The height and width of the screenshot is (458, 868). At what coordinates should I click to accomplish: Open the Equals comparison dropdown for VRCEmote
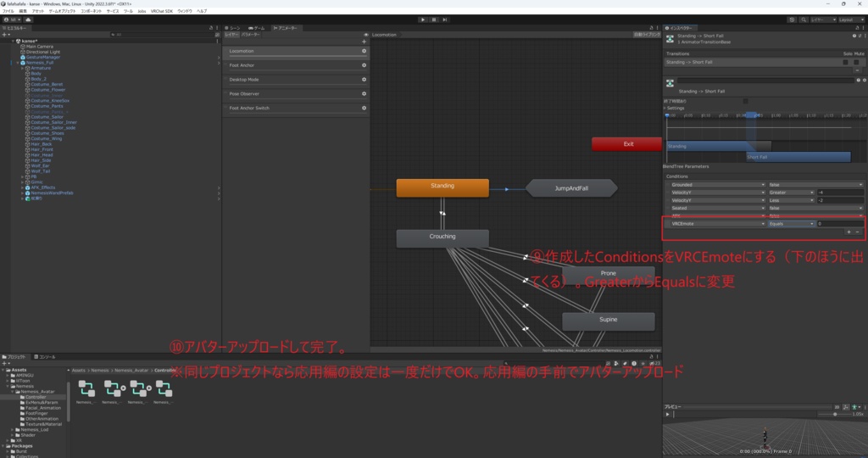pyautogui.click(x=791, y=224)
